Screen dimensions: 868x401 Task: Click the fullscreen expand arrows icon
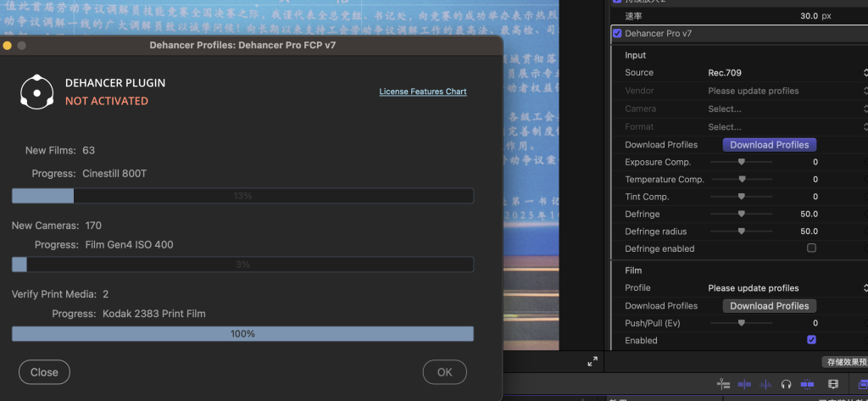tap(593, 362)
